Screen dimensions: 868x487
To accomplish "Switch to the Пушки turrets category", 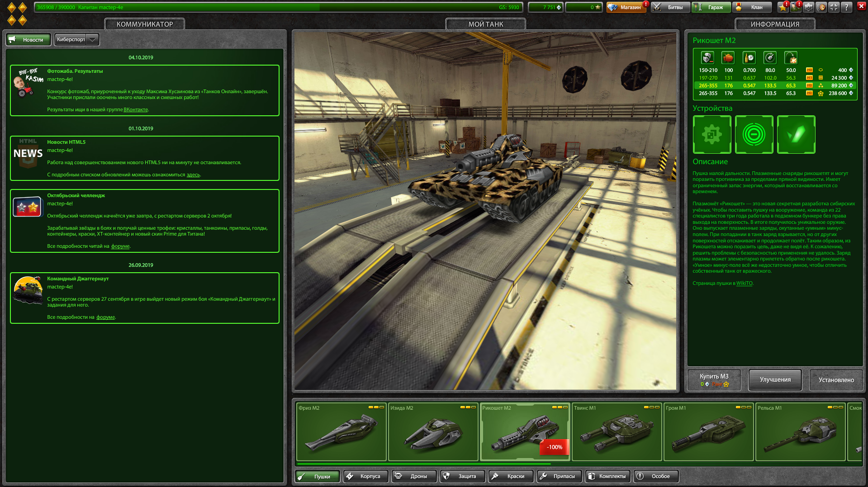I will click(x=318, y=476).
